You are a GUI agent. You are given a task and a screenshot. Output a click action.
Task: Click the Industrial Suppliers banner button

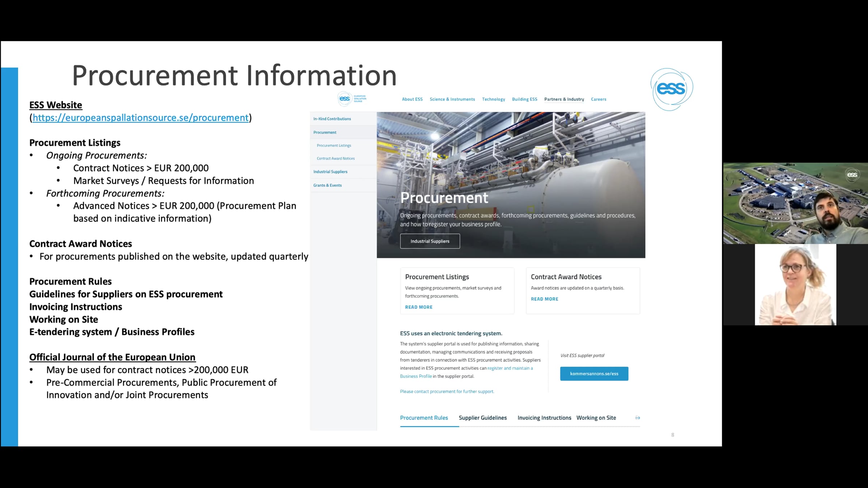point(430,241)
